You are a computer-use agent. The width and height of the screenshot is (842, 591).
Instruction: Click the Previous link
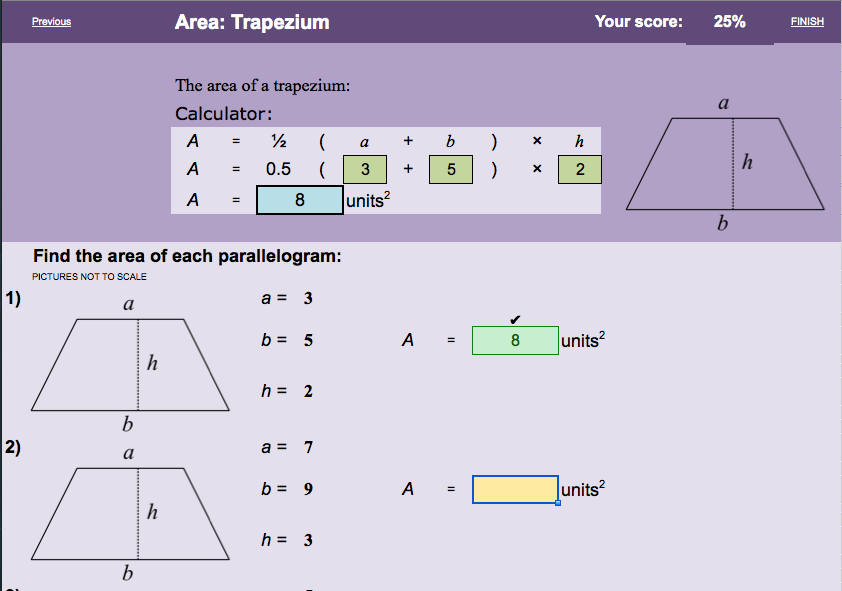tap(51, 21)
